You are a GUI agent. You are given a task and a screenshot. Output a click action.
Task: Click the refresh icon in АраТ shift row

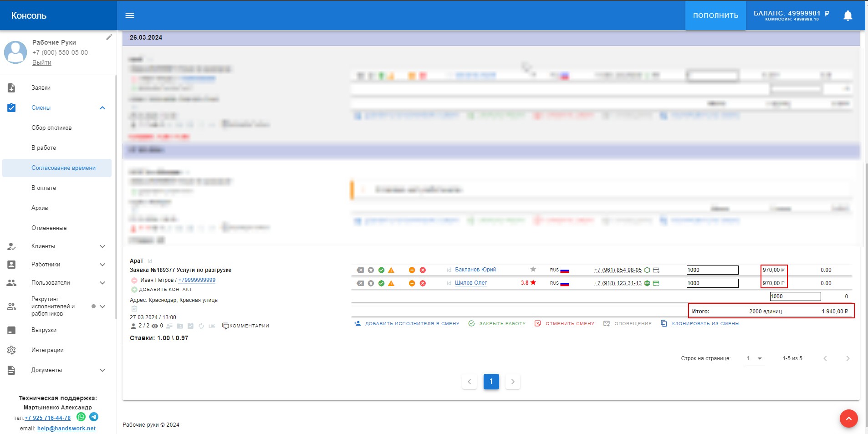(201, 326)
